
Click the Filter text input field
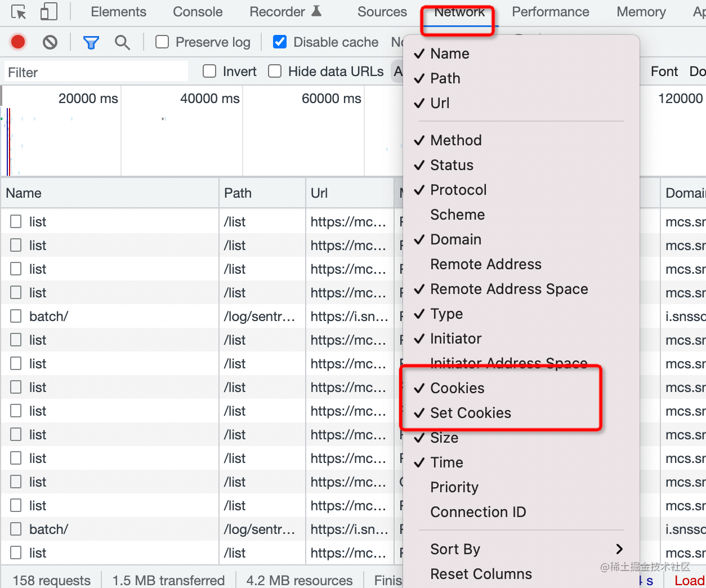[96, 72]
